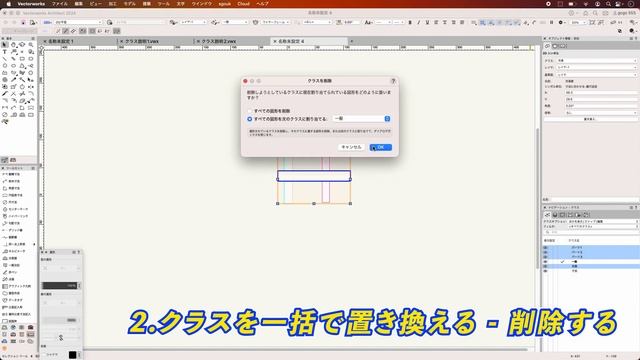The image size is (640, 360).
Task: Open the Design Layers tab in Navigation palette
Action: click(555, 215)
